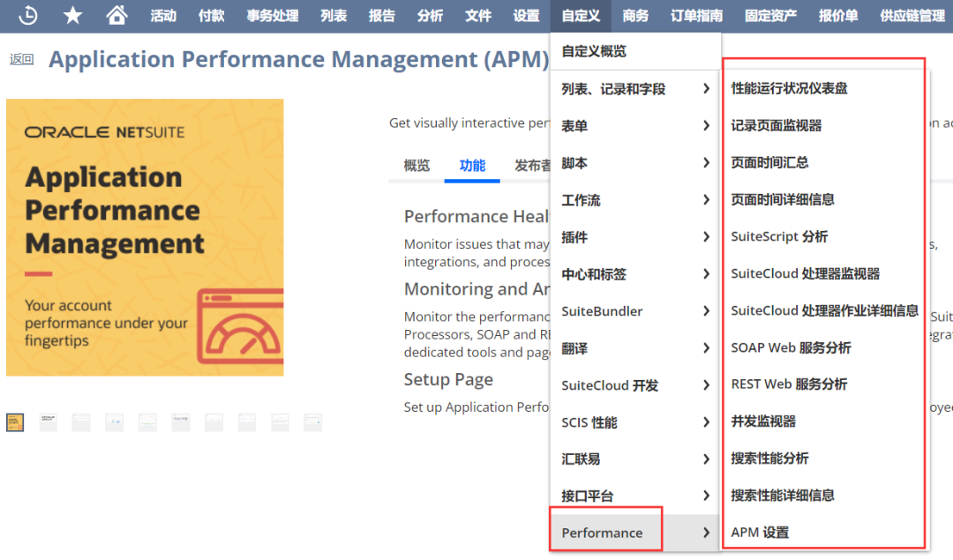The height and width of the screenshot is (560, 953).
Task: Open 页面时间汇总
Action: 769,163
